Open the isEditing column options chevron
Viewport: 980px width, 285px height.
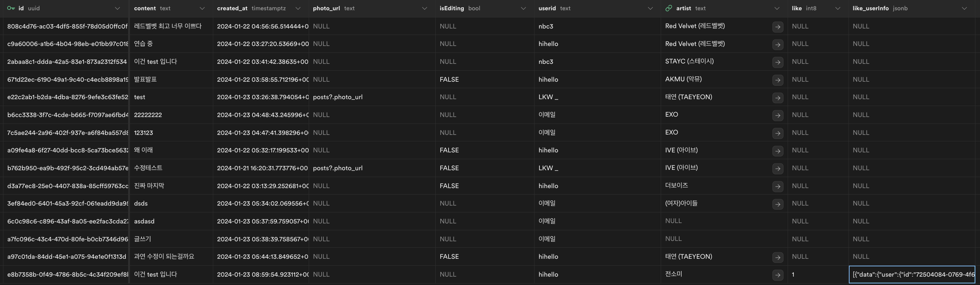523,8
